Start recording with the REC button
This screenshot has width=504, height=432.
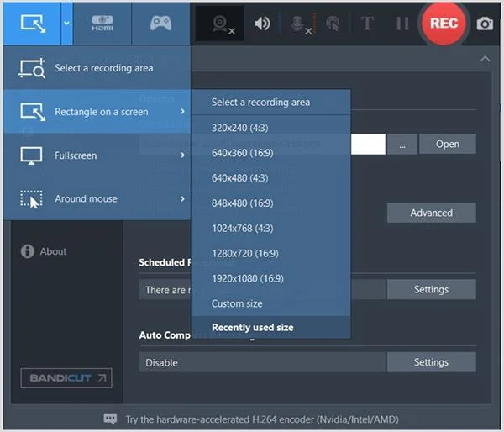444,24
